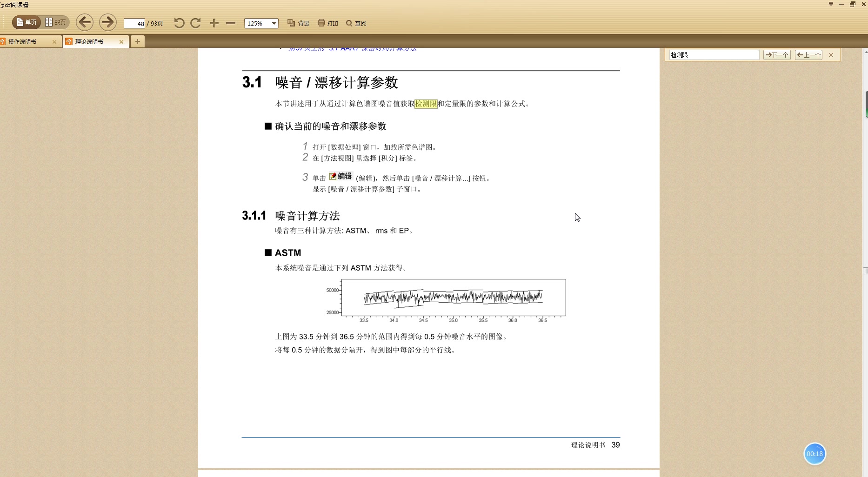This screenshot has height=477, width=868.
Task: Switch to double page view (双页)
Action: pos(55,22)
